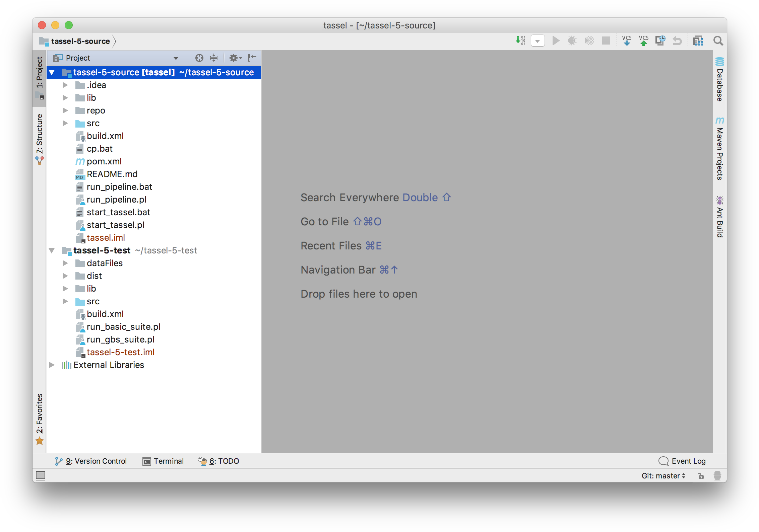
Task: Select start_tassel.pl file
Action: (x=115, y=225)
